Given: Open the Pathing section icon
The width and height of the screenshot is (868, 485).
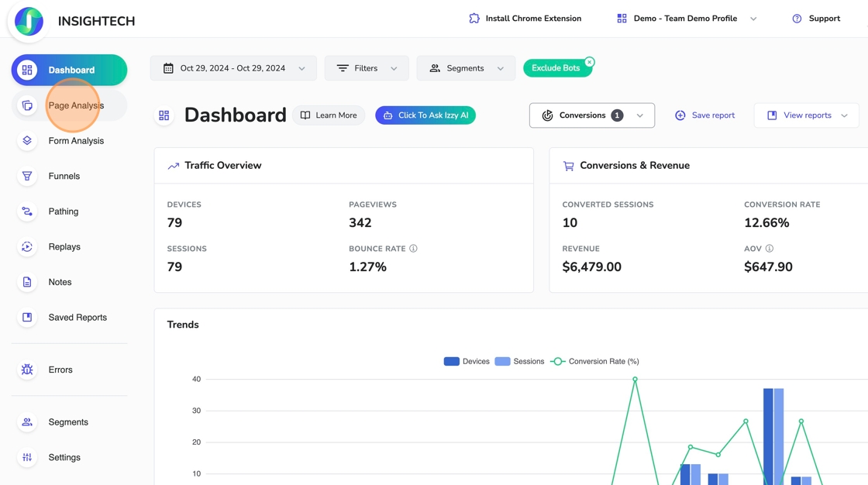Looking at the screenshot, I should (27, 212).
